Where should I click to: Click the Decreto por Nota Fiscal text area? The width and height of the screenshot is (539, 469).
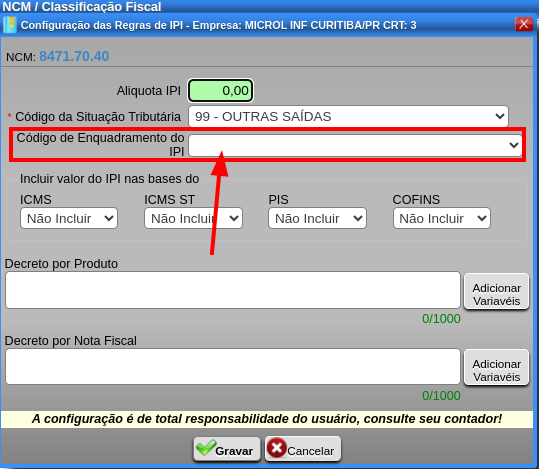click(233, 366)
